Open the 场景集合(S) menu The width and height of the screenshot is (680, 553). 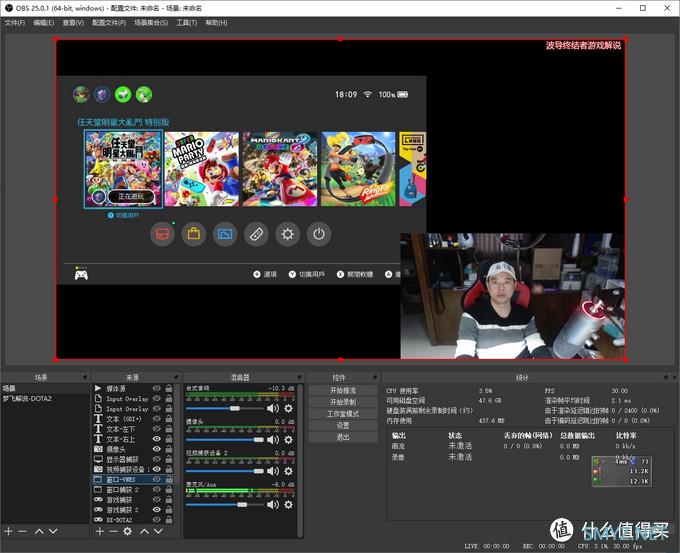[151, 23]
